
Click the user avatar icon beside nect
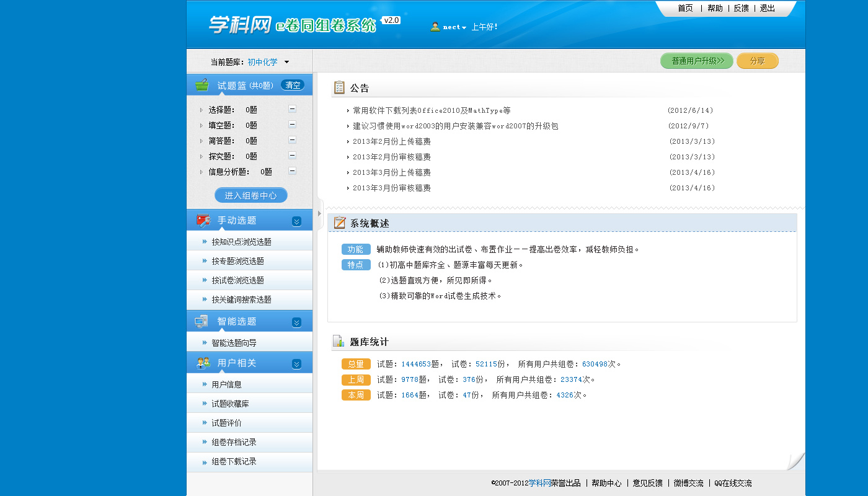point(435,27)
